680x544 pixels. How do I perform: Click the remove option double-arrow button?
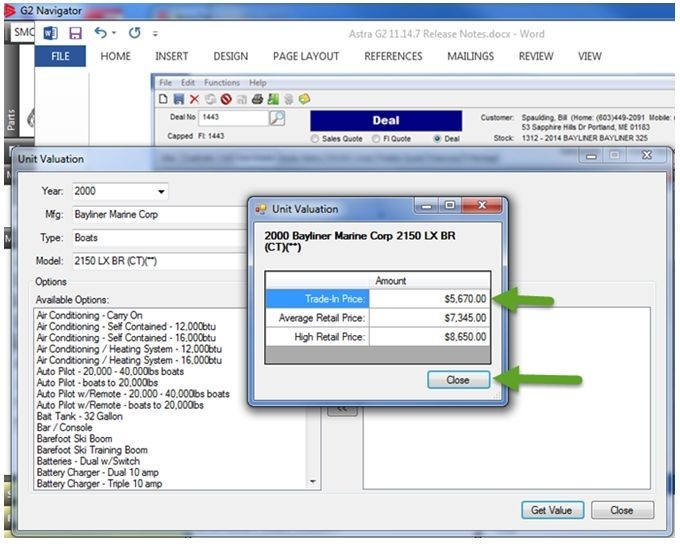(342, 410)
